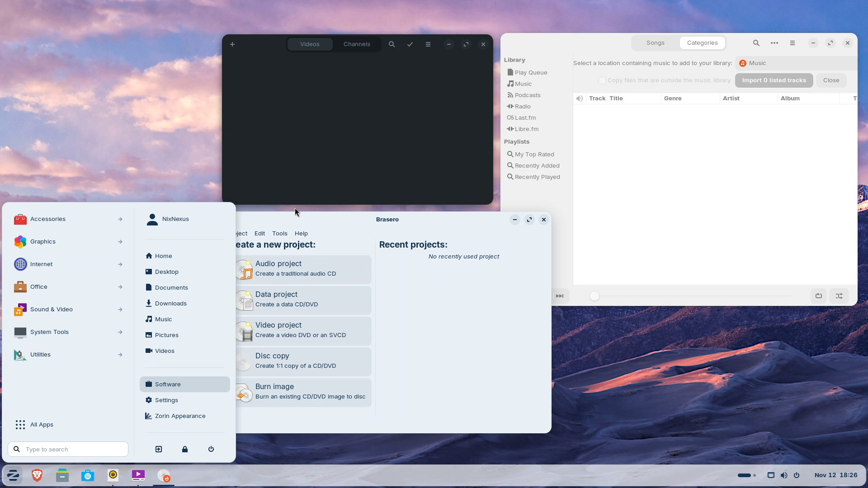
Task: Click the add (+) icon in the Videos window
Action: [232, 44]
